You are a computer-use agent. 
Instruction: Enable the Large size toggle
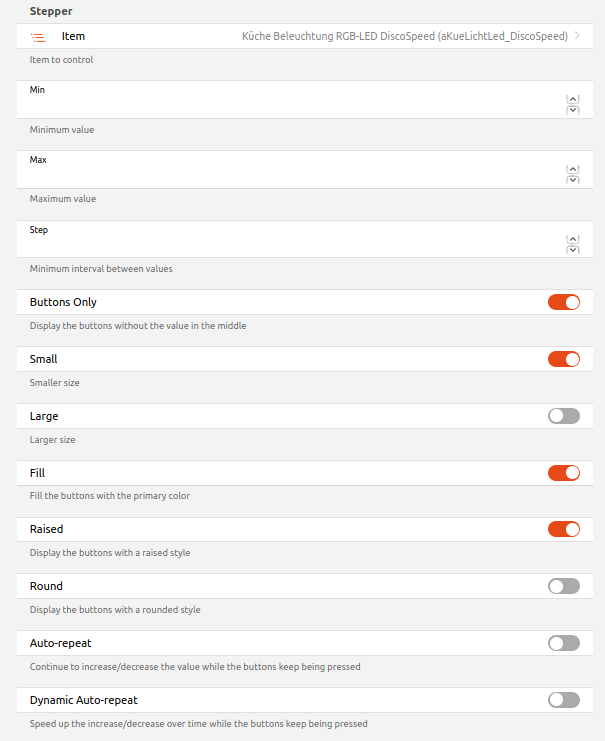(x=564, y=416)
